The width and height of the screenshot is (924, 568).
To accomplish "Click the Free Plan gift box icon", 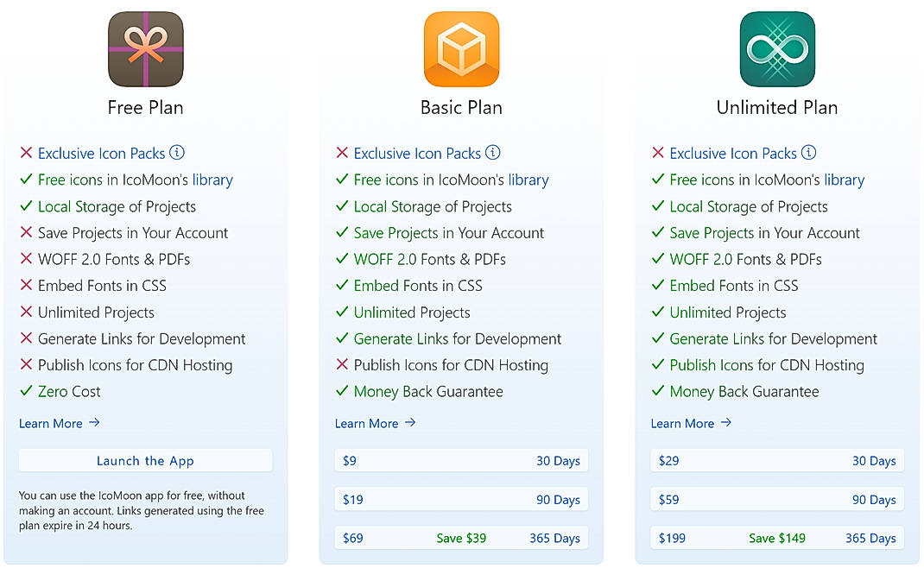I will coord(144,49).
